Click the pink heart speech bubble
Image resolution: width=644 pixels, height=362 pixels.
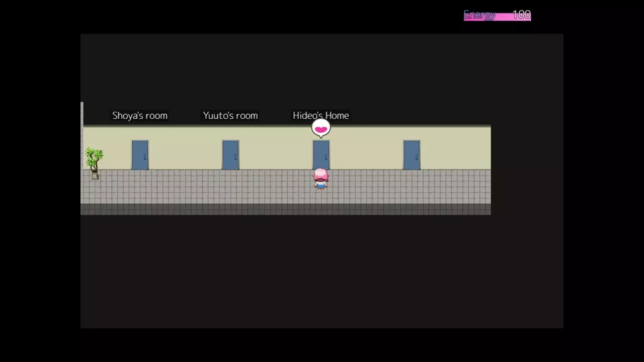point(320,129)
